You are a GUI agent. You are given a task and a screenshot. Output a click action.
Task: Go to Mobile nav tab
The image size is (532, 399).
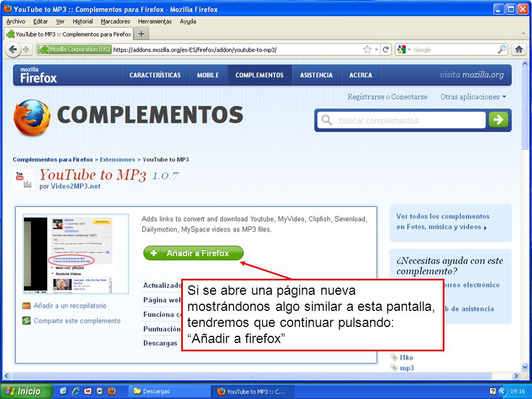(x=208, y=75)
